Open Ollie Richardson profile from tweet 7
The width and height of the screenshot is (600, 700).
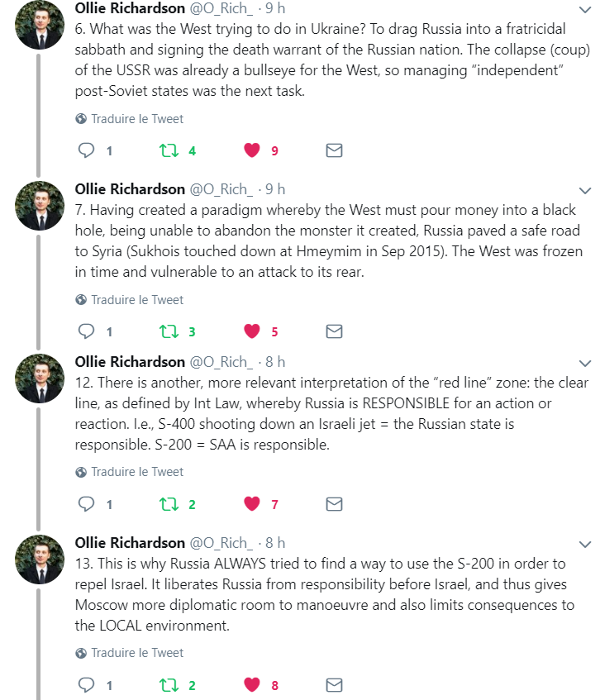point(130,189)
